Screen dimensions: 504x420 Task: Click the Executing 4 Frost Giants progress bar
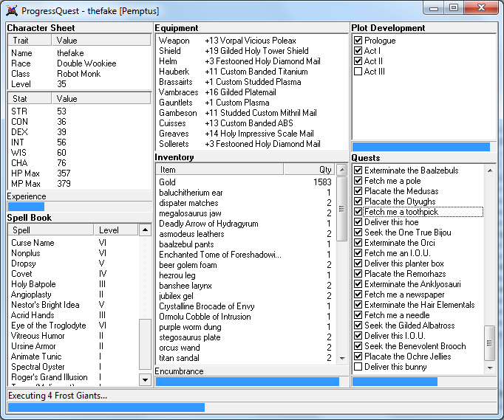click(252, 407)
